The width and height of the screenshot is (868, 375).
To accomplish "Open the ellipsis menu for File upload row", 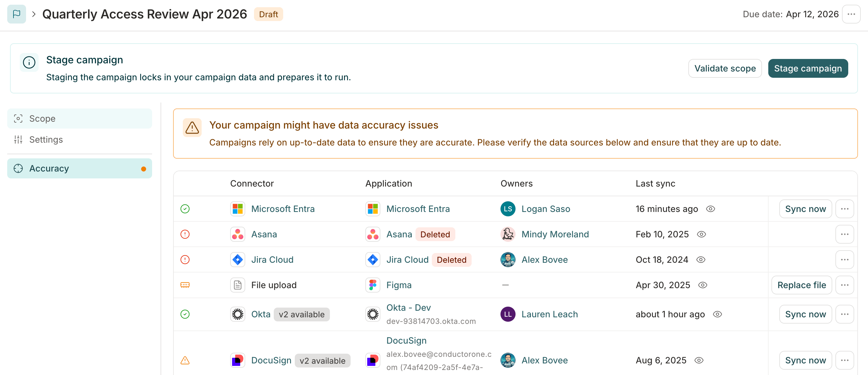I will coord(844,285).
